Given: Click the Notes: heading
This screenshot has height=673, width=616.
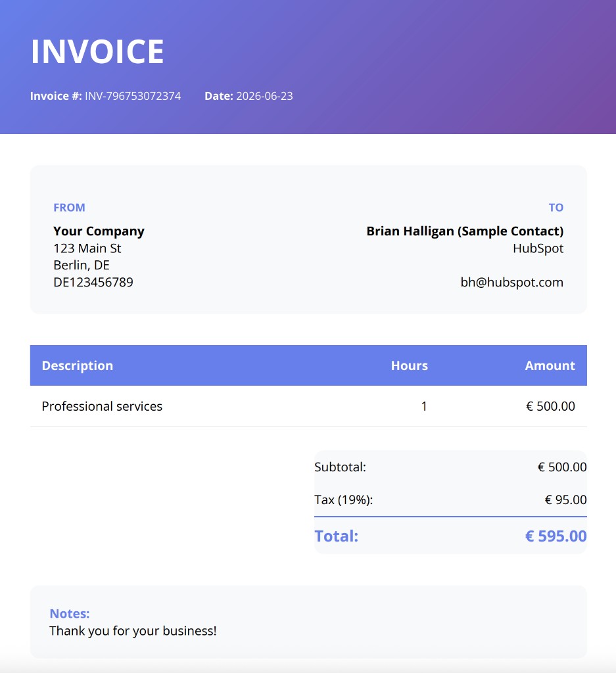Looking at the screenshot, I should [70, 613].
